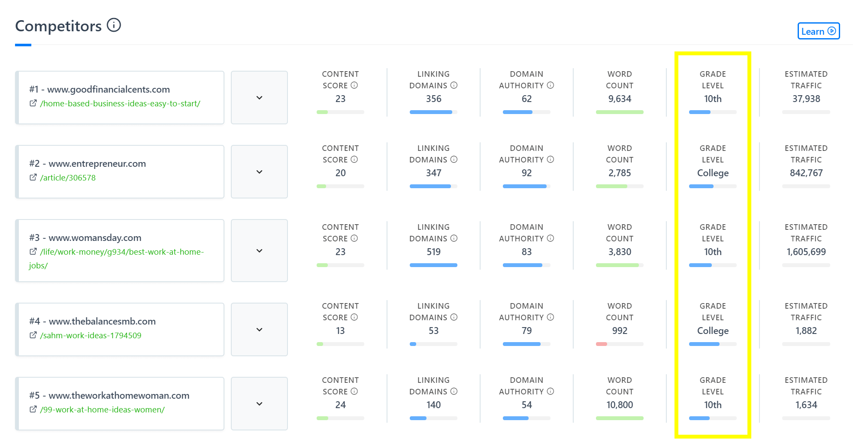Click external link icon beside /sahm-work-ideas-1794509
868x442 pixels.
pyautogui.click(x=33, y=335)
